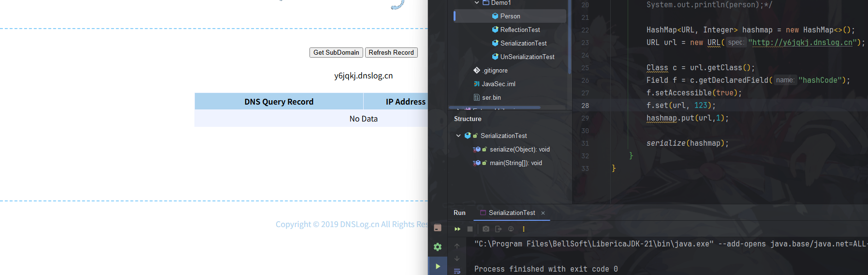
Task: Collapse SerializationTest node in Structure panel
Action: click(458, 136)
